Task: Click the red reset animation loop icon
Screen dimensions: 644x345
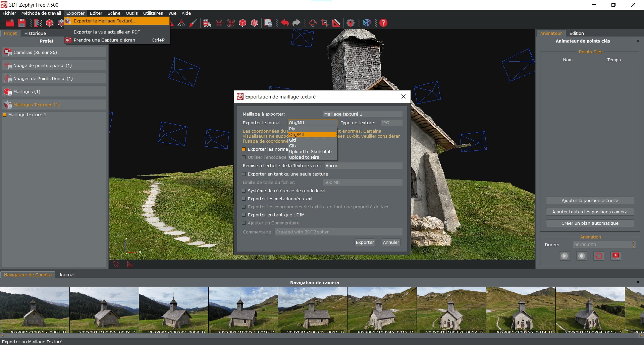Action: click(599, 256)
